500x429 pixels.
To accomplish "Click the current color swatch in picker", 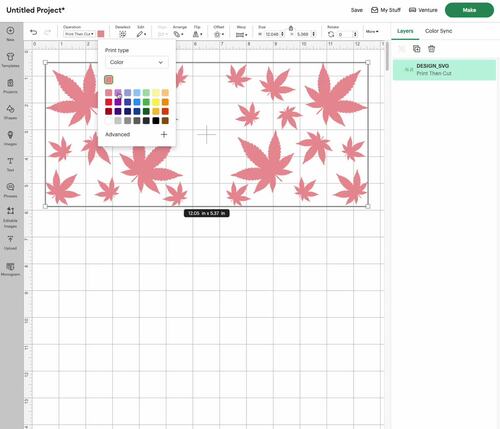I will 109,80.
